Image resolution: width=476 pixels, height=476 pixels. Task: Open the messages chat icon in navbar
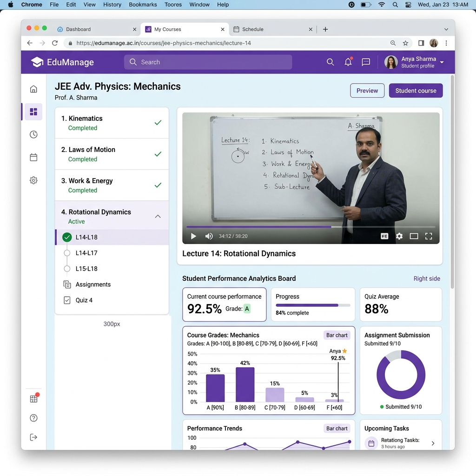(366, 62)
